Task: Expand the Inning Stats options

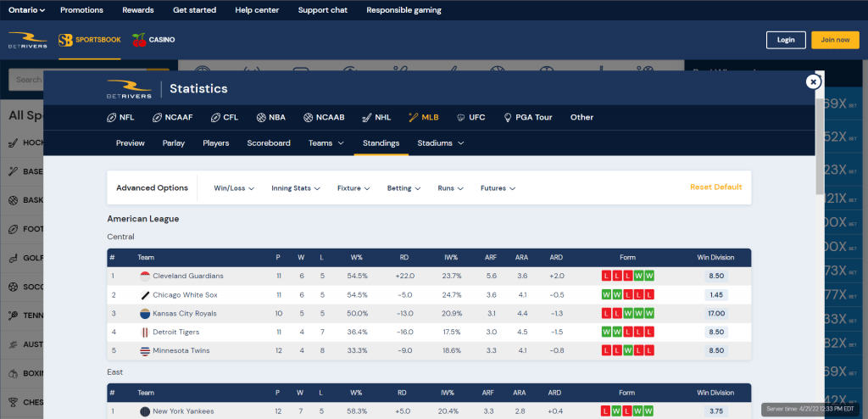Action: click(296, 188)
